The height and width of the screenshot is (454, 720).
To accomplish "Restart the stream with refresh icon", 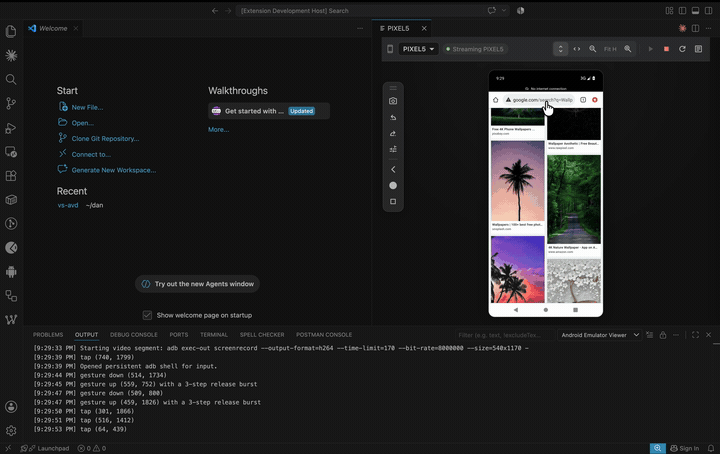I will (682, 49).
